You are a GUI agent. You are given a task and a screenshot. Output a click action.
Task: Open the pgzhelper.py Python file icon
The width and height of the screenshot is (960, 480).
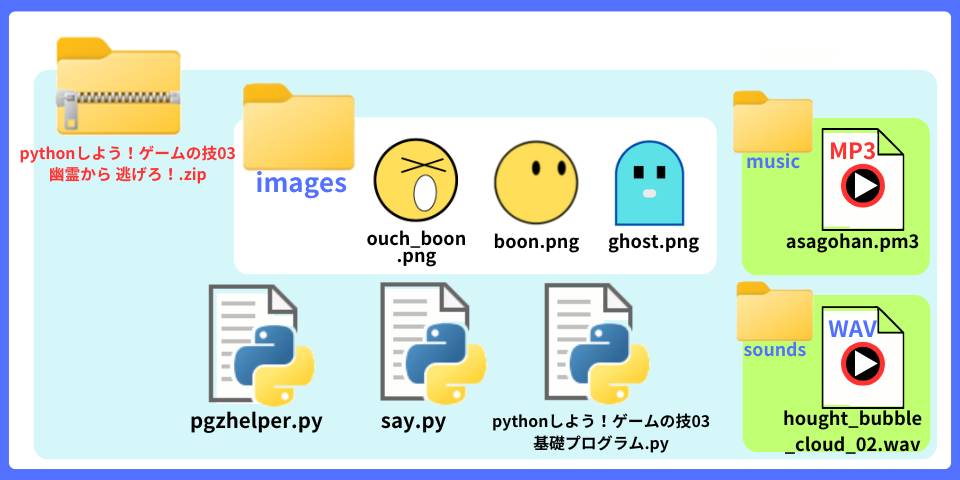(257, 343)
